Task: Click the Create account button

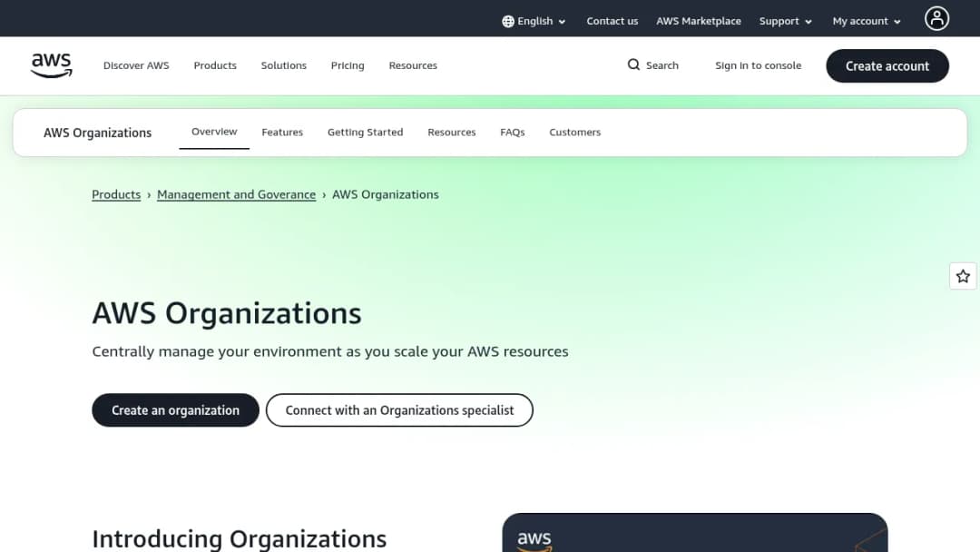Action: pos(887,65)
